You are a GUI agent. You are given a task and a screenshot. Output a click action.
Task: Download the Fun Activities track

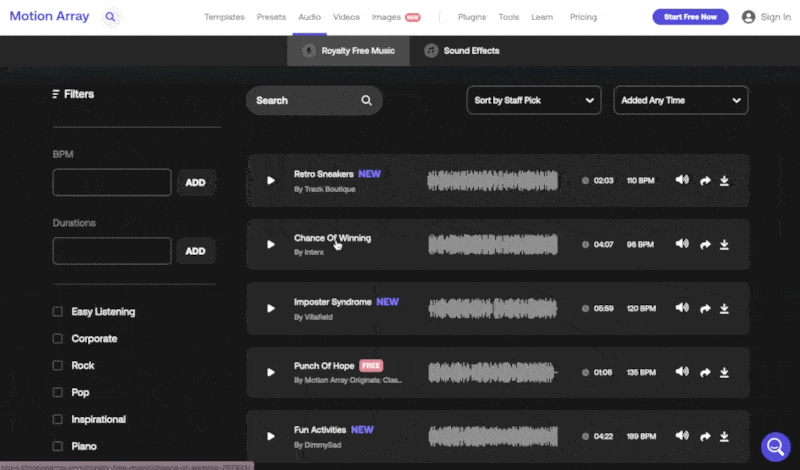pyautogui.click(x=724, y=436)
